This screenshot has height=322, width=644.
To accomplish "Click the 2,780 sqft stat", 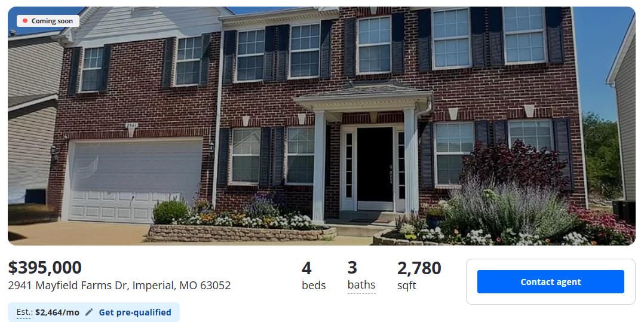I will [419, 275].
